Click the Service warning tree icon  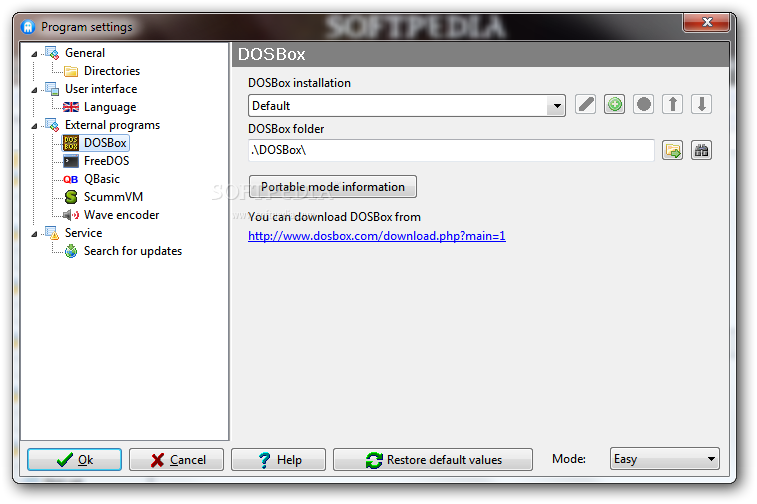(x=52, y=233)
